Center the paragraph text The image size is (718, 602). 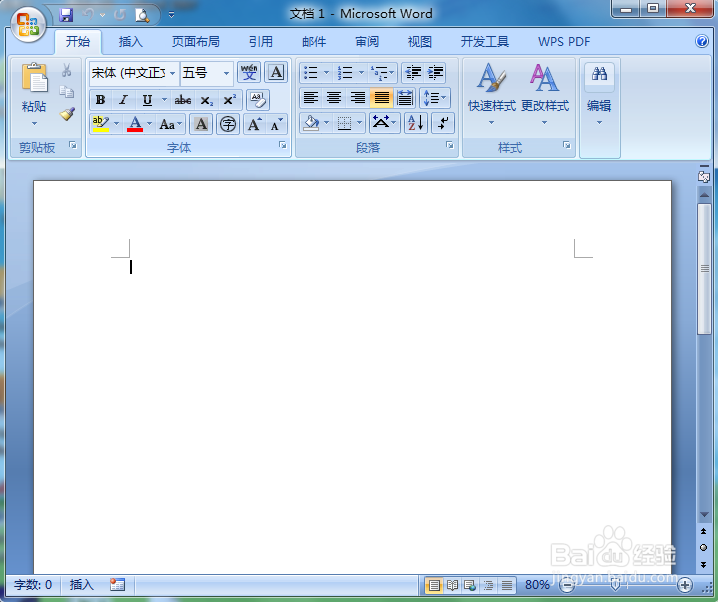[334, 98]
